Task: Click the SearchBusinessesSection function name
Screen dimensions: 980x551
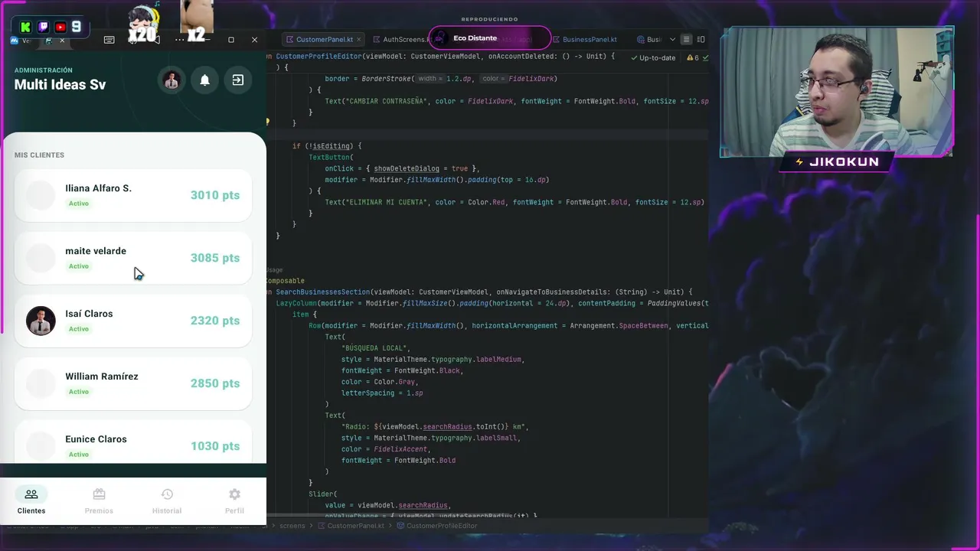Action: click(x=323, y=292)
